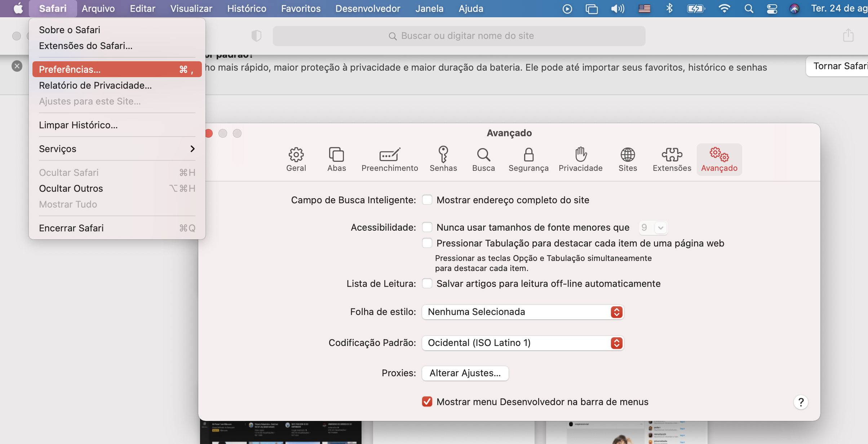The image size is (868, 444).
Task: Open the Visualizar menu
Action: (191, 8)
